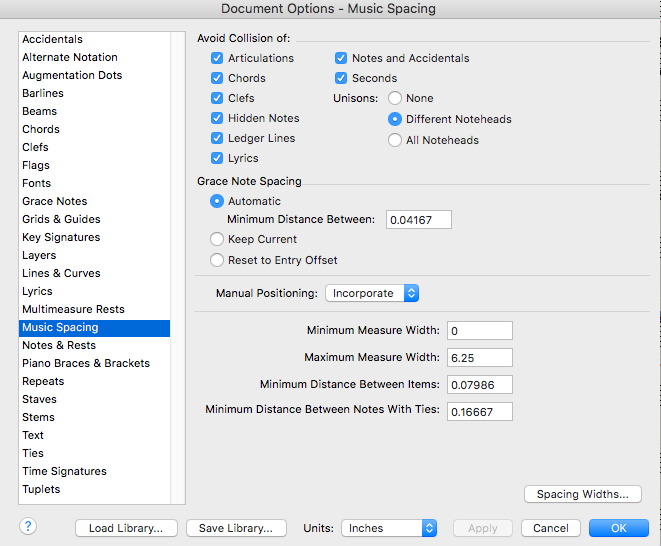The height and width of the screenshot is (546, 661).
Task: Disable Notes and Accidentals collision avoidance
Action: [341, 58]
